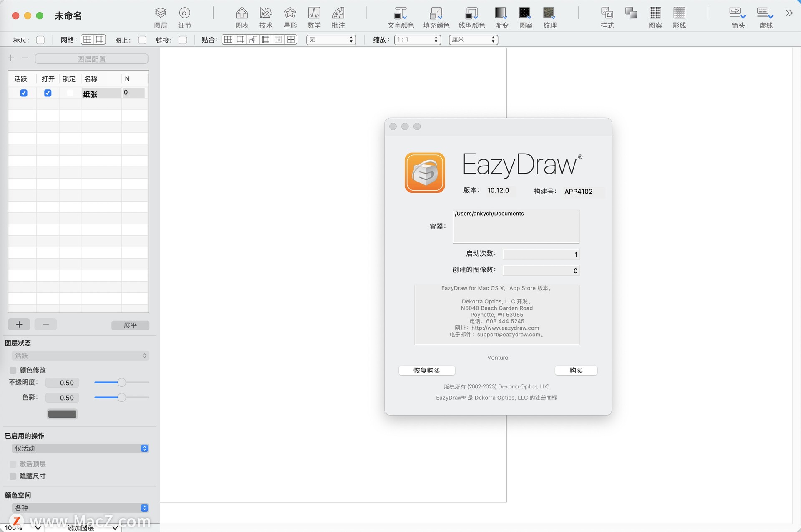Select the 数学 math tool palette
This screenshot has width=801, height=532.
314,18
